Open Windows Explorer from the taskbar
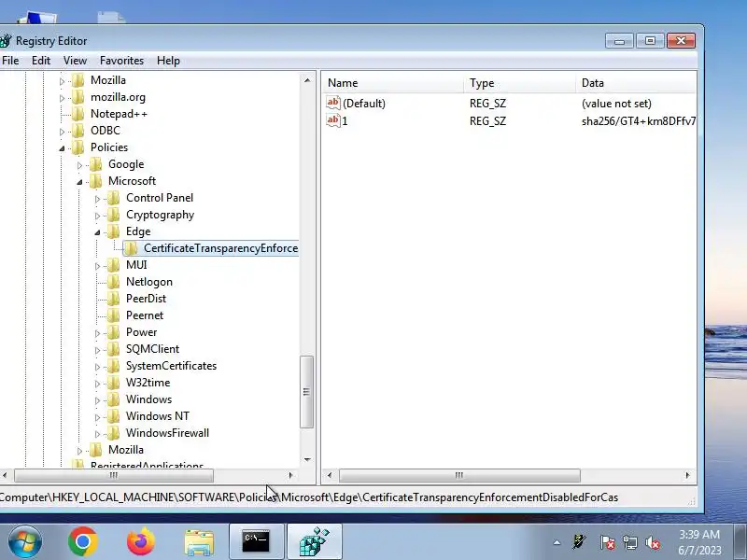Screen dimensions: 747x560 coord(199,542)
